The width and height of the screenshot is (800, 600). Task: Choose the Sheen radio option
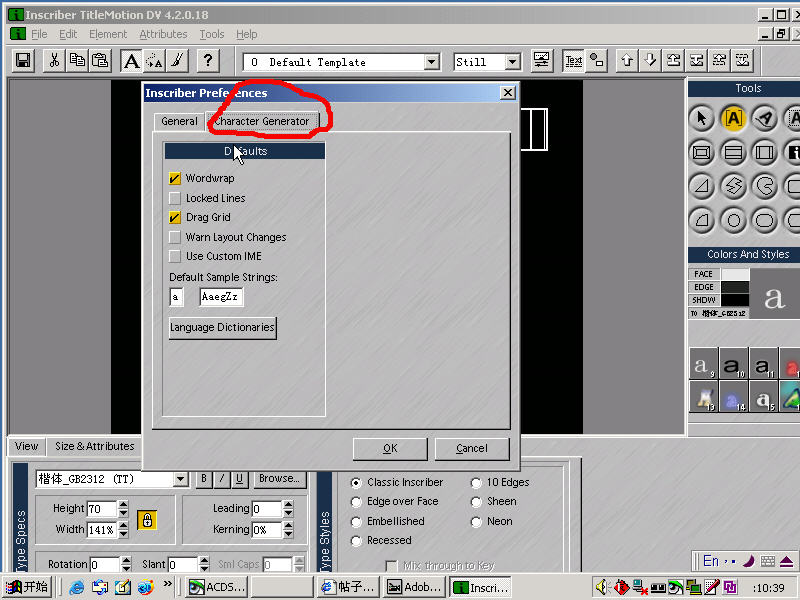[476, 502]
